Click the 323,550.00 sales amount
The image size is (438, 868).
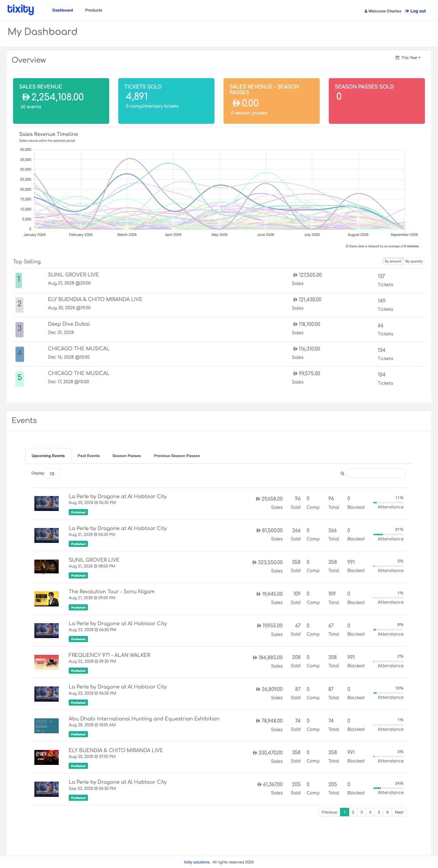coord(268,562)
